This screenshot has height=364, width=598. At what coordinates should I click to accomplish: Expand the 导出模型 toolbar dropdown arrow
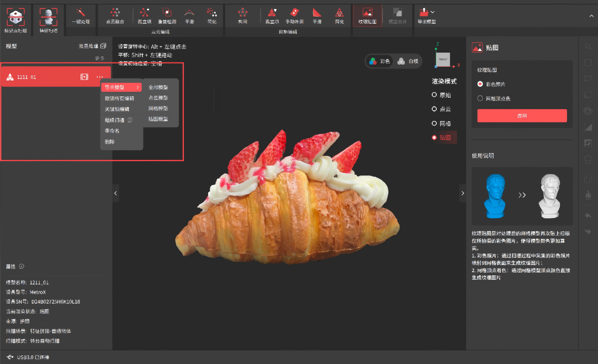(x=433, y=12)
